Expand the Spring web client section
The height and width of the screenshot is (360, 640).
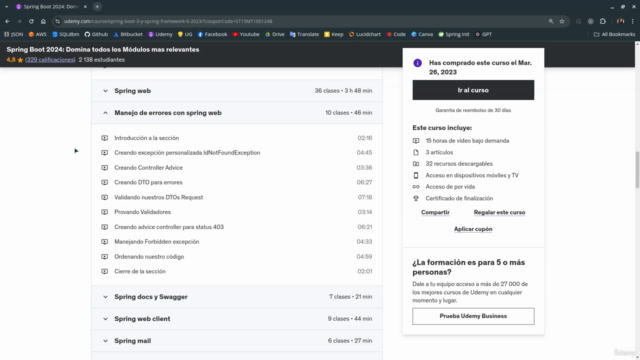tap(237, 319)
